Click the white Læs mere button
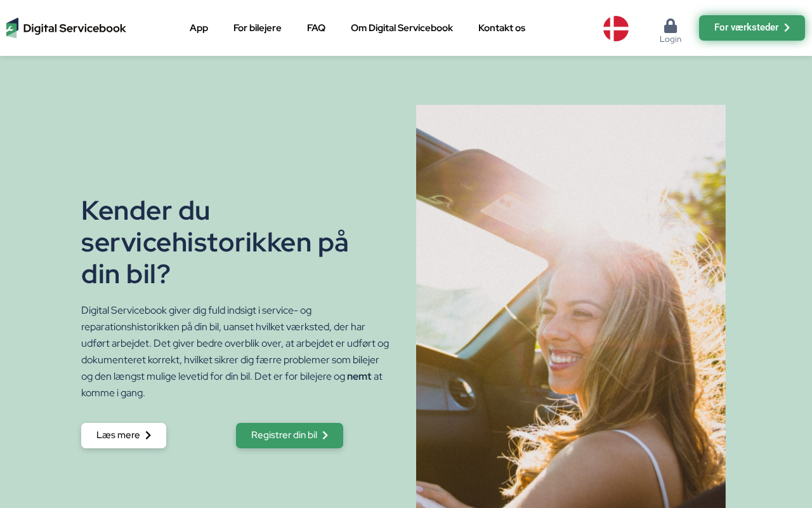 [124, 436]
